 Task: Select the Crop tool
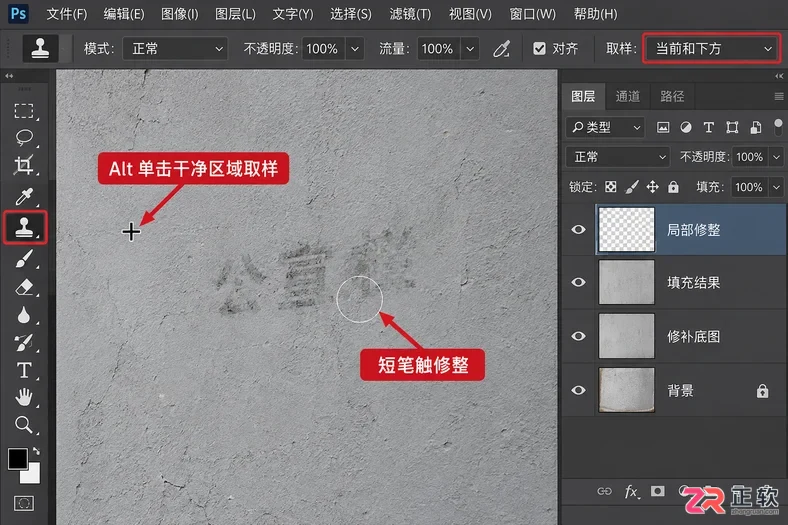coord(24,165)
